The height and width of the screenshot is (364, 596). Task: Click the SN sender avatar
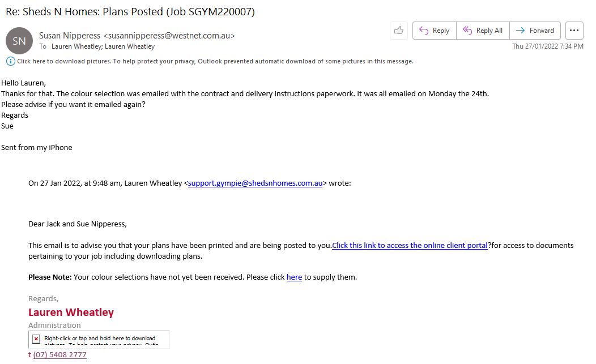pyautogui.click(x=19, y=41)
